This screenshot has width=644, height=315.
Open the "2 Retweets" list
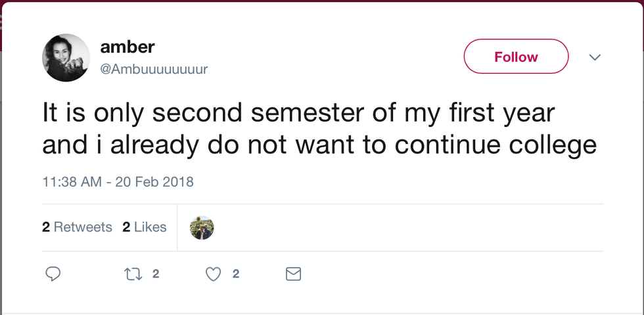[x=77, y=228]
